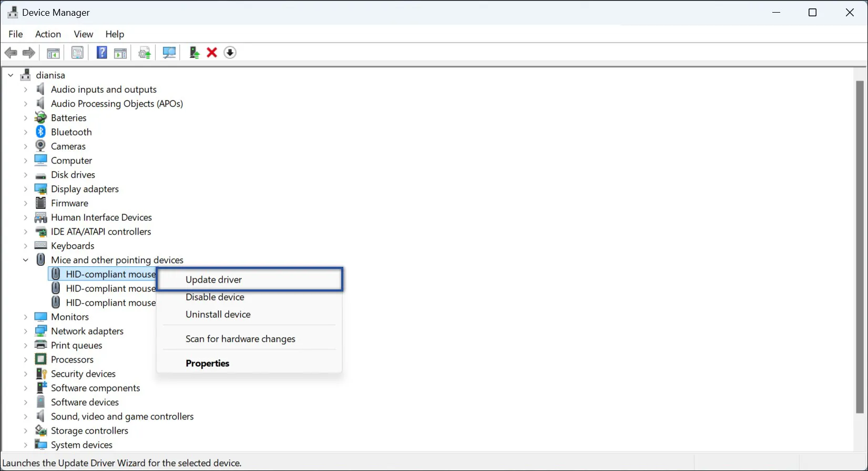Choose Update driver from context menu
868x471 pixels.
(213, 279)
